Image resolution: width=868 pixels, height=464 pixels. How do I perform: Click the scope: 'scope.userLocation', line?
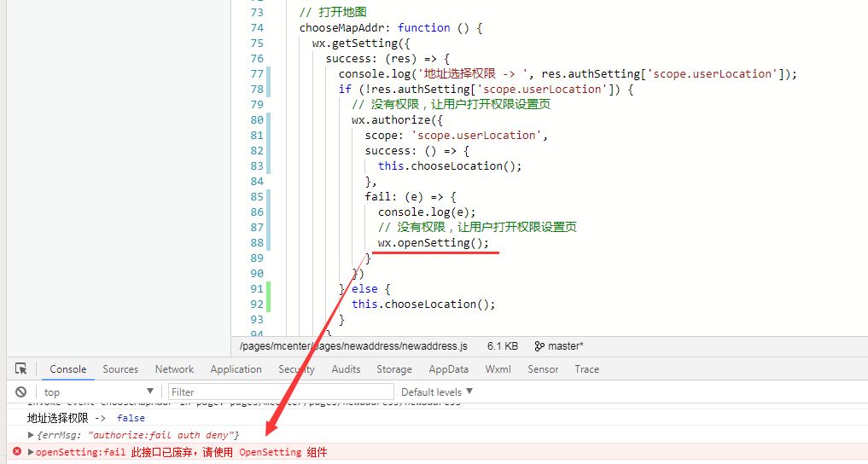tap(456, 135)
